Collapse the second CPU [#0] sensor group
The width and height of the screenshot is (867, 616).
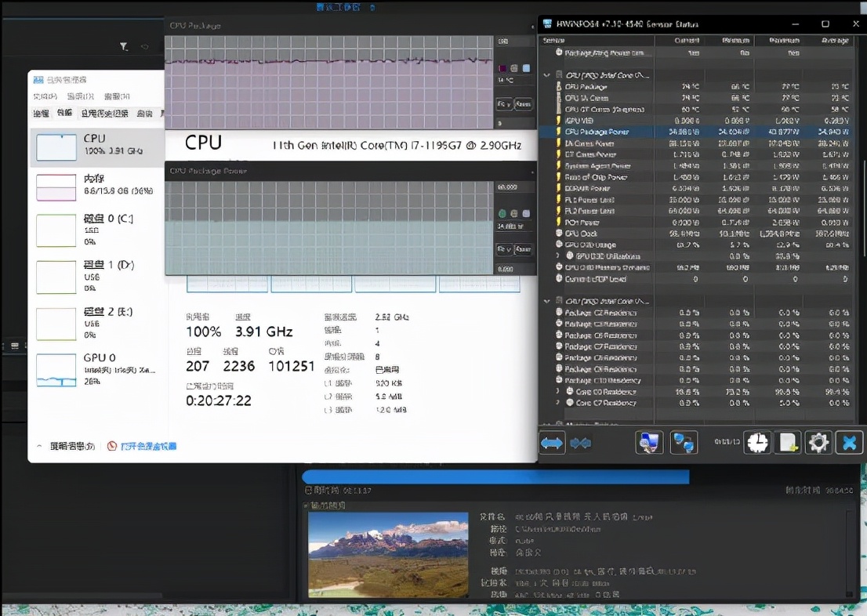pyautogui.click(x=547, y=302)
